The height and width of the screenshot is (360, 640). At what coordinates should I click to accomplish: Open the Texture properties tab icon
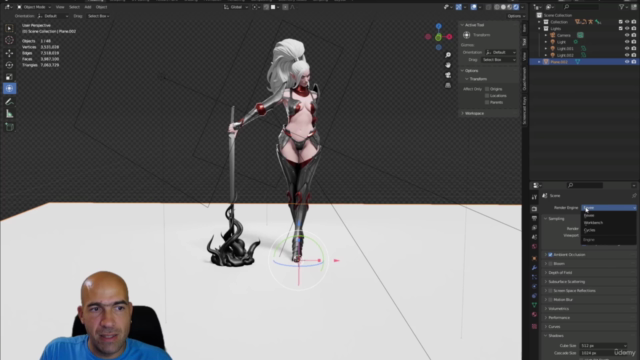[534, 326]
